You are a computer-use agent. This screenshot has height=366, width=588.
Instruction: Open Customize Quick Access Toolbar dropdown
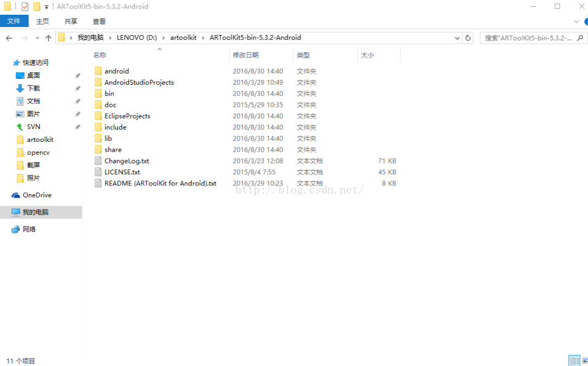47,7
